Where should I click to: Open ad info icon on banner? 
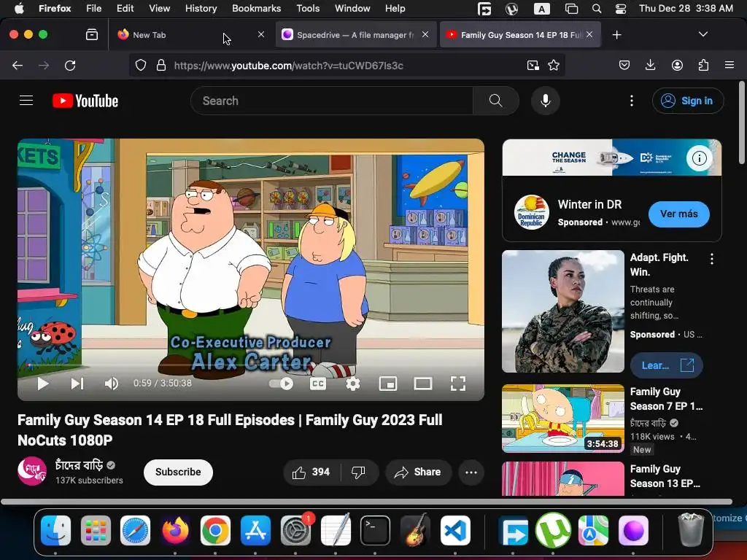[699, 157]
